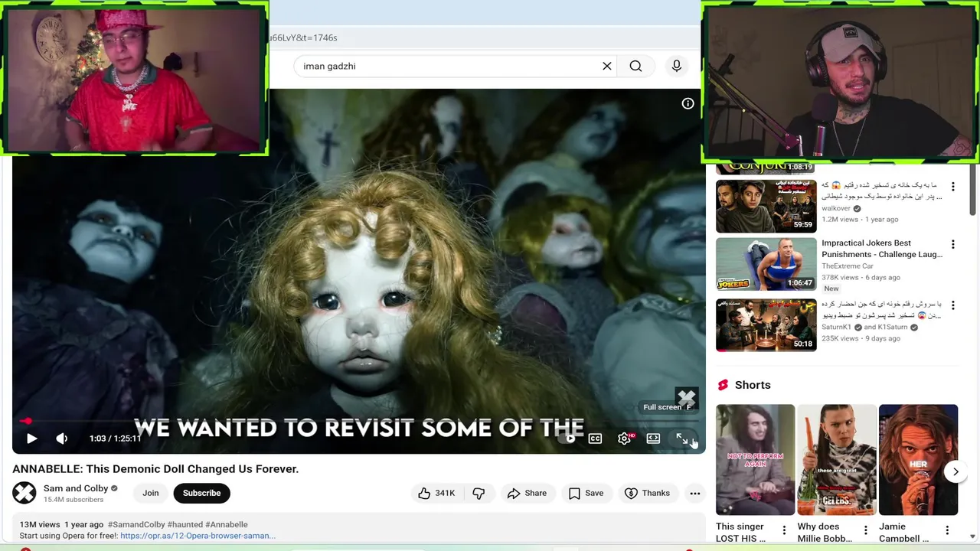Screen dimensions: 980x551
Task: Switch to theater mode
Action: pos(653,439)
